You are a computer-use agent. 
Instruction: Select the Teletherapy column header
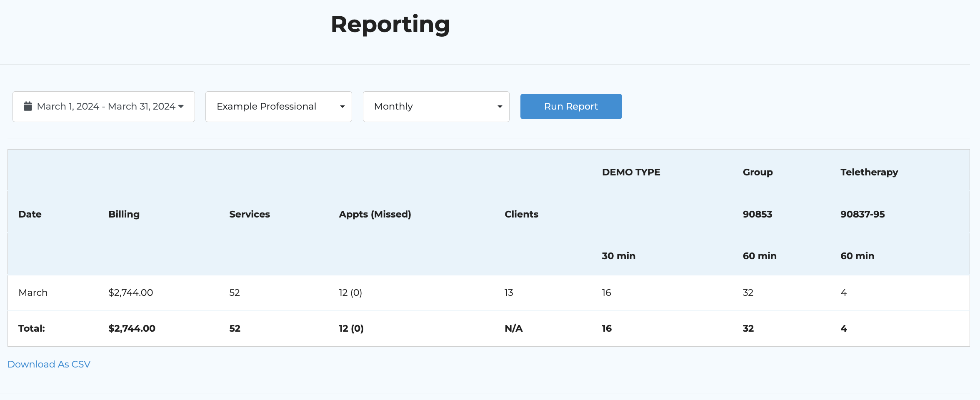click(x=869, y=172)
